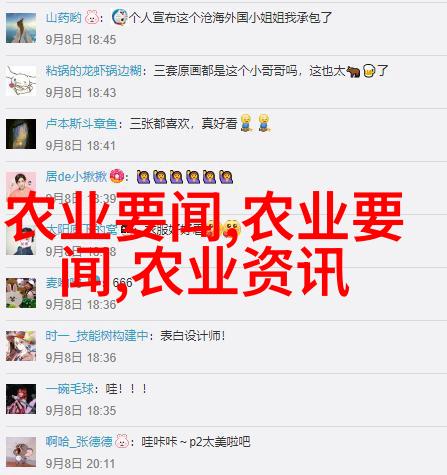This screenshot has width=447, height=475.
Task: Click the avatar of 一碗毛球
Action: pyautogui.click(x=21, y=399)
